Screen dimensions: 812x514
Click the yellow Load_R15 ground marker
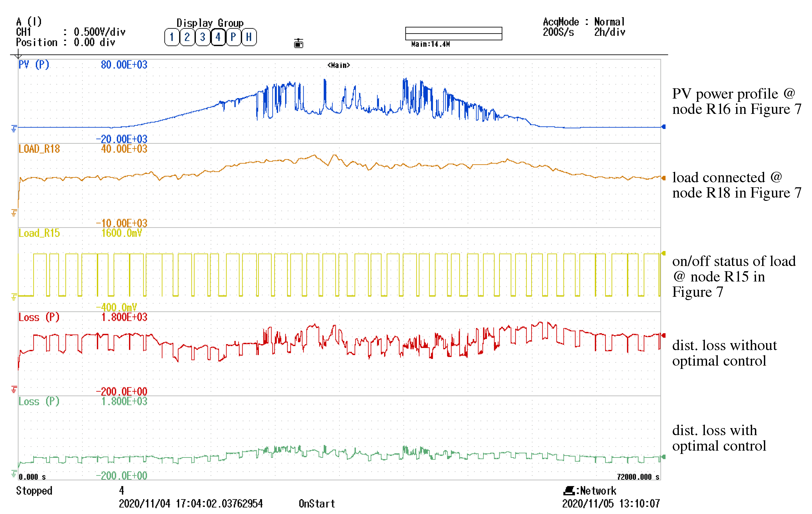tap(14, 297)
